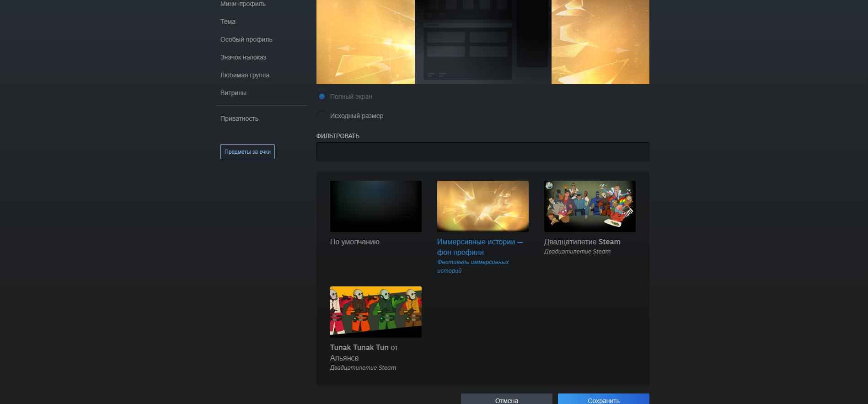Click the Предметы за очки button
868x404 pixels.
[247, 152]
